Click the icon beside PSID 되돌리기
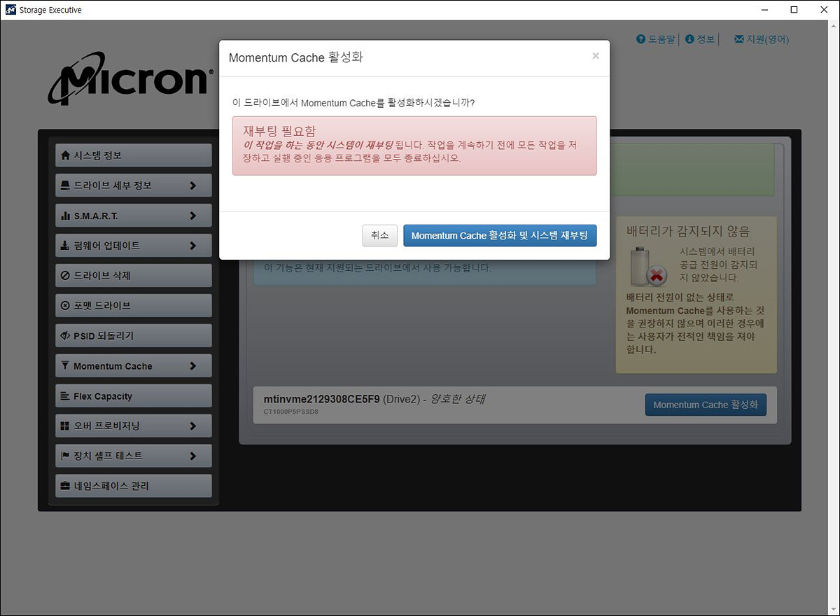840x616 pixels. coord(66,336)
